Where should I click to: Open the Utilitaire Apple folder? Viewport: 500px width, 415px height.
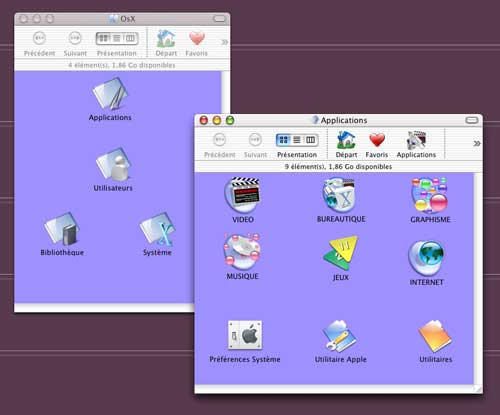339,336
